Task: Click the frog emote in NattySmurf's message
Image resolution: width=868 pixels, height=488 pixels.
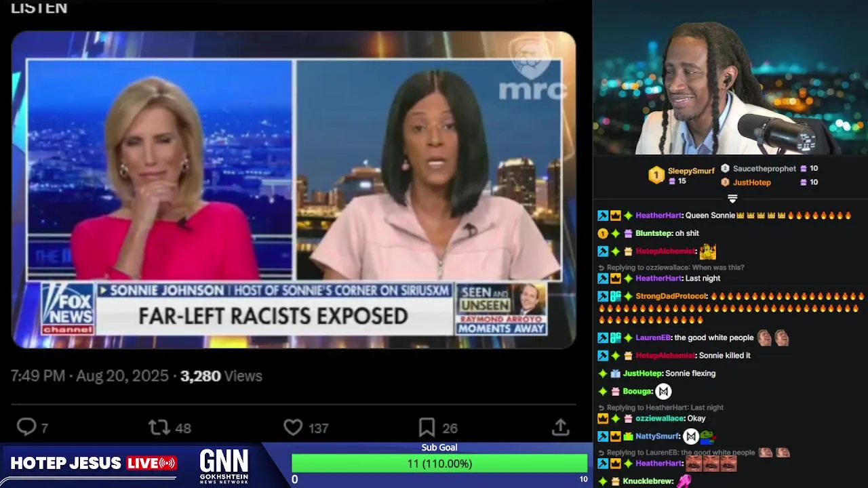Action: [x=707, y=436]
